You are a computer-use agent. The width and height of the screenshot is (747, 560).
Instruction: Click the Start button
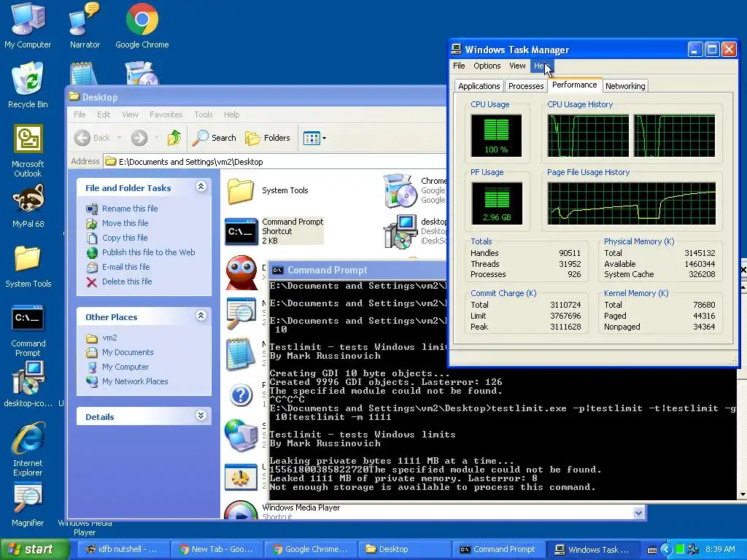click(34, 549)
